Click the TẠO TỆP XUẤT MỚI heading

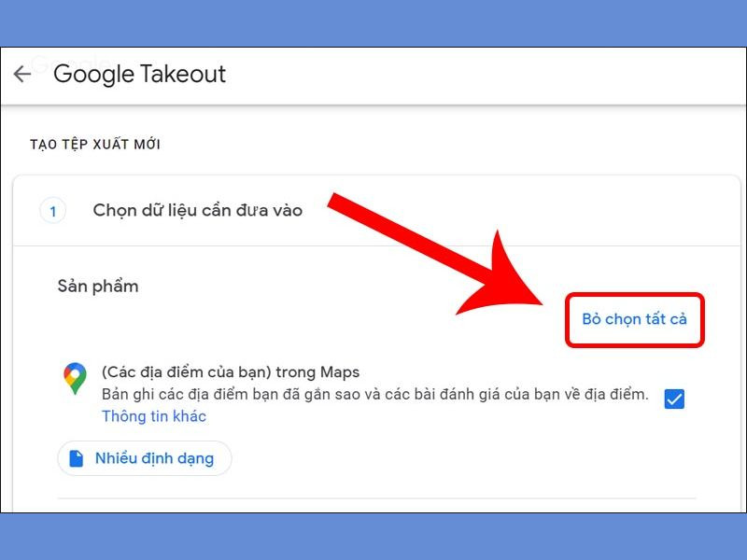95,145
